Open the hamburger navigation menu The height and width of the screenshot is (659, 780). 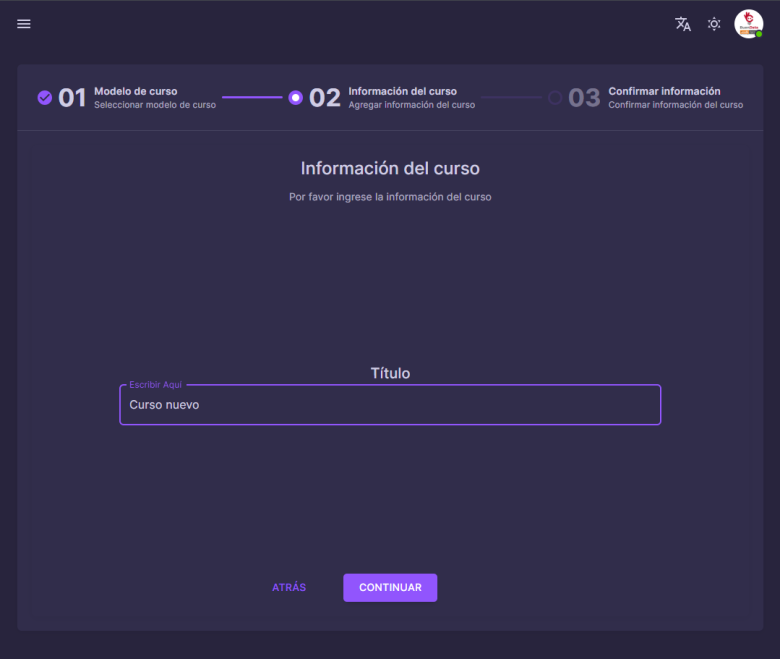coord(24,24)
